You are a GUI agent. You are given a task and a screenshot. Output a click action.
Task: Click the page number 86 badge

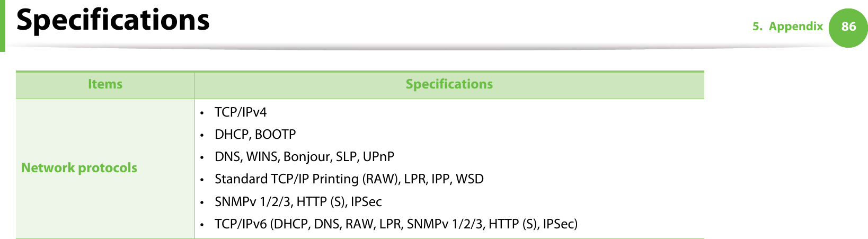848,27
